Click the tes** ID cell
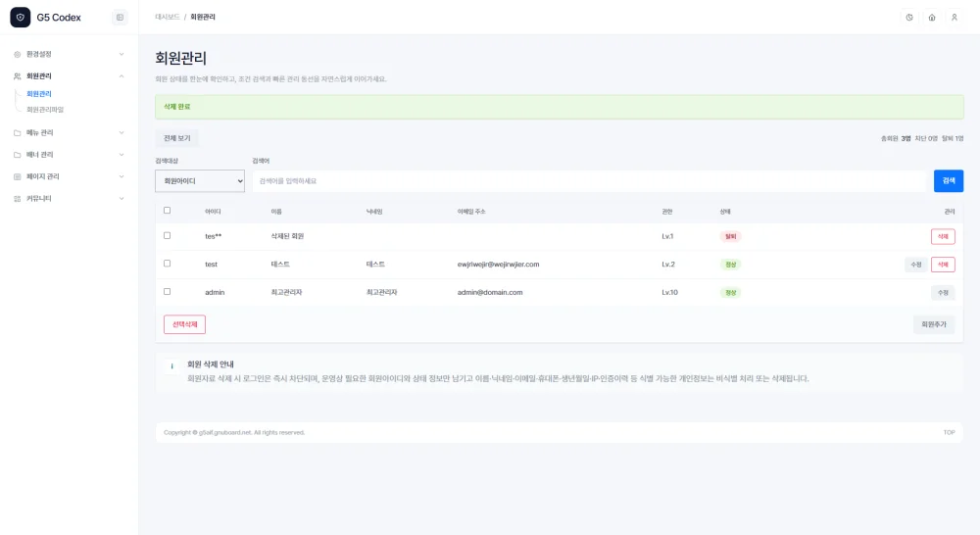 point(213,236)
